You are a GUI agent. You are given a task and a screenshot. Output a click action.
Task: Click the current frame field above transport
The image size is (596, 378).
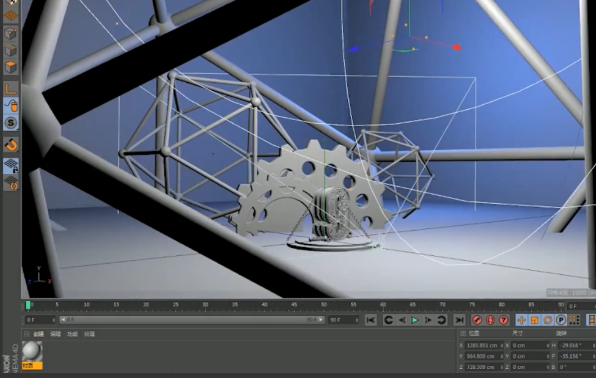[581, 306]
